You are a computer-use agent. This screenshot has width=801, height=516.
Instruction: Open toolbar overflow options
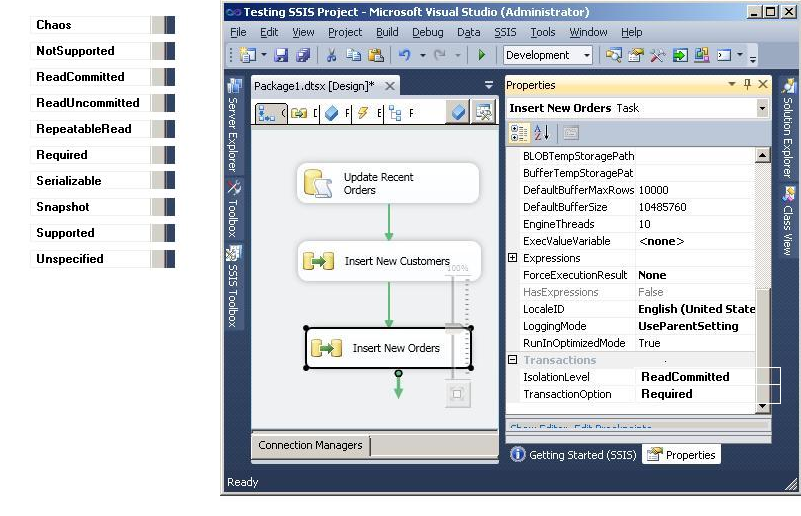pyautogui.click(x=752, y=57)
